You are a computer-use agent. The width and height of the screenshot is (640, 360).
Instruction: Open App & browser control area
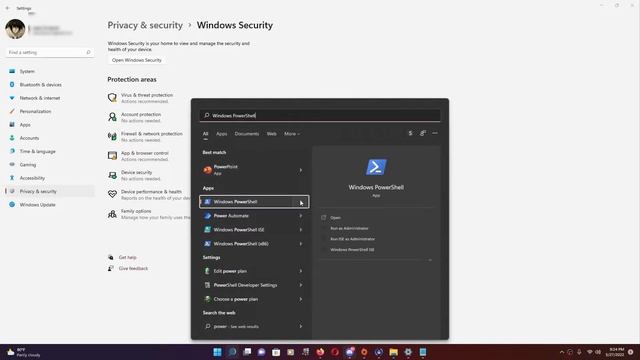click(138, 156)
